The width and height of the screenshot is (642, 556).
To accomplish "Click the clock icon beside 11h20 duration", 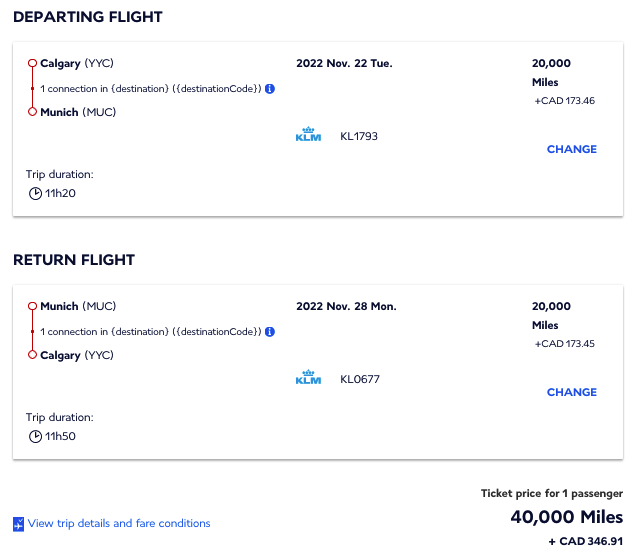I will (36, 193).
